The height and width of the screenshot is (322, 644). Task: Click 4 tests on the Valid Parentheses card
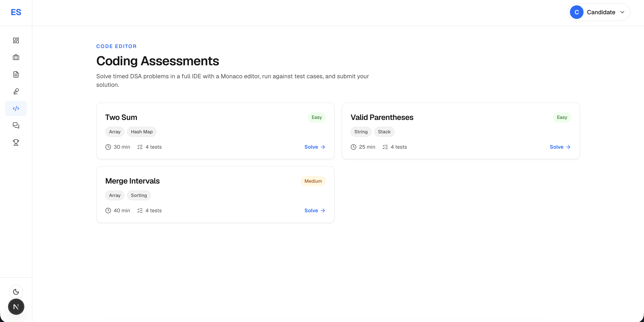pos(399,147)
